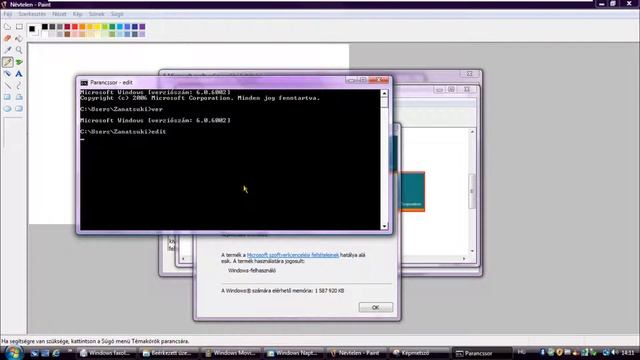Switch to Windows Naptár taskbar button

tap(293, 353)
